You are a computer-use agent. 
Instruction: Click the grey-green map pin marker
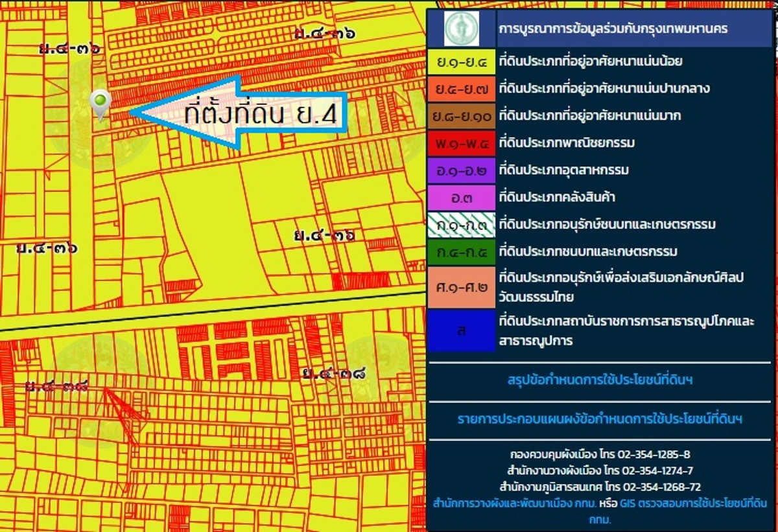[100, 104]
